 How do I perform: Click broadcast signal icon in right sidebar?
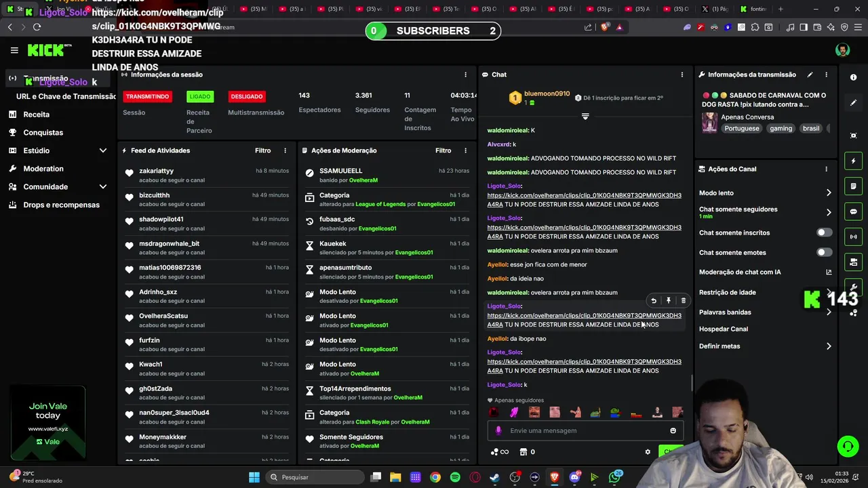point(853,237)
